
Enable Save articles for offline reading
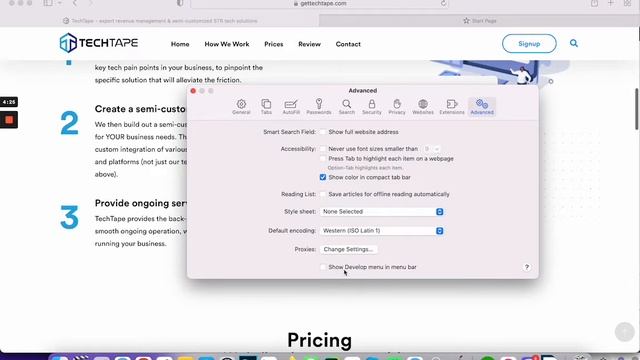coord(323,194)
